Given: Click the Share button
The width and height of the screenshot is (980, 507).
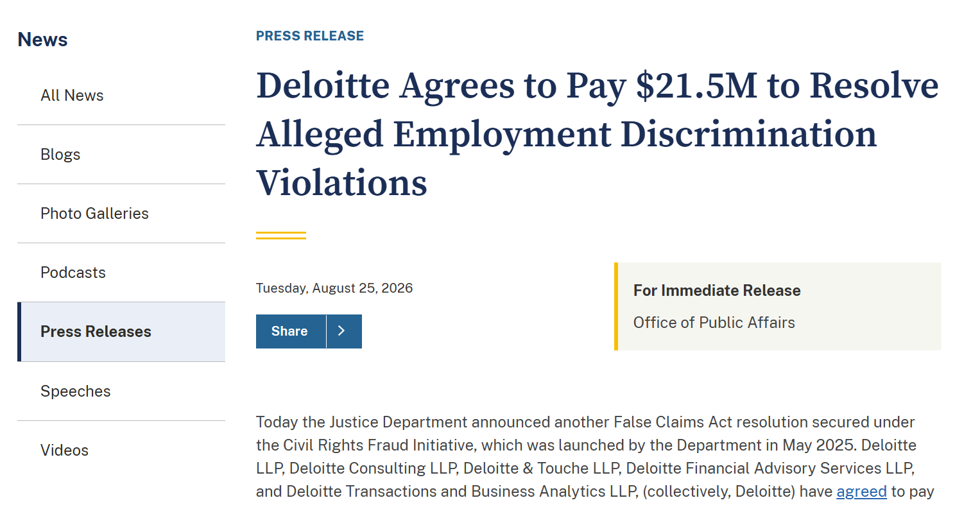Looking at the screenshot, I should click(x=291, y=331).
